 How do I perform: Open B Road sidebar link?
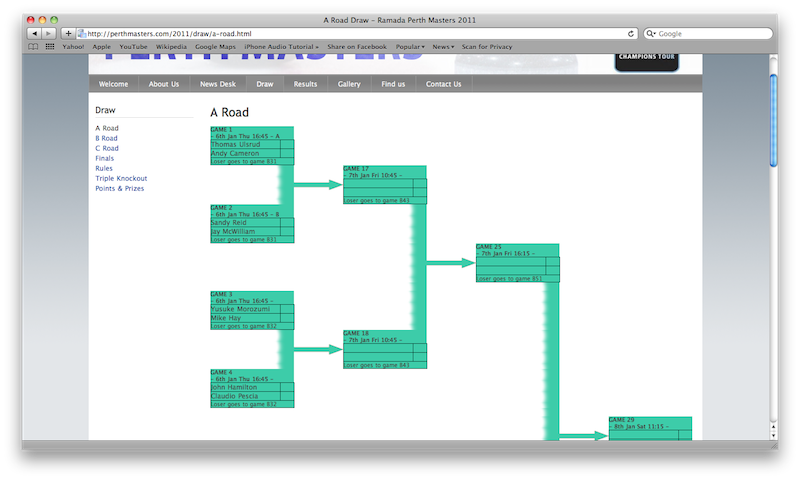click(106, 138)
